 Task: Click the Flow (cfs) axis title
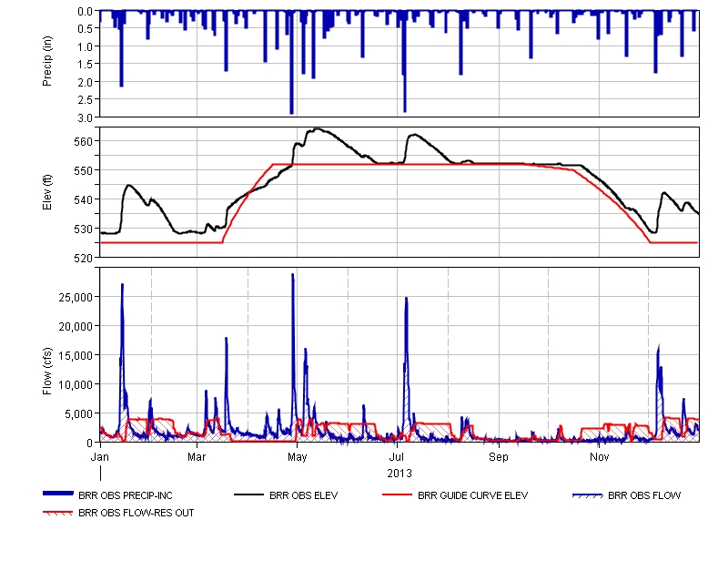[47, 372]
